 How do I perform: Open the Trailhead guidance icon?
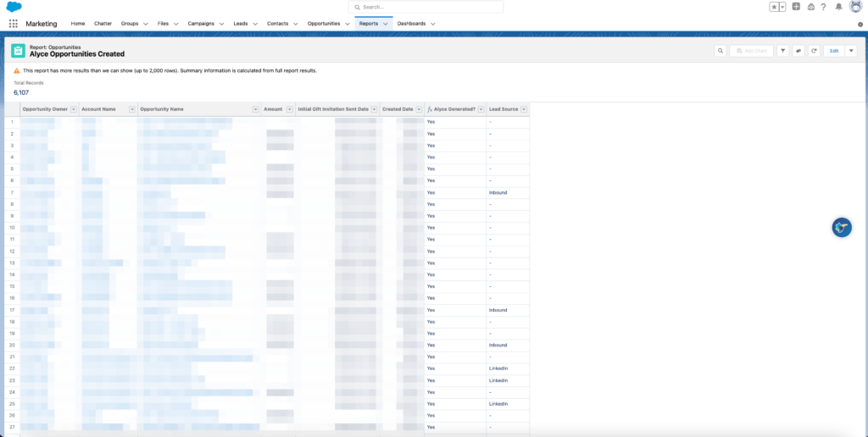pos(811,7)
